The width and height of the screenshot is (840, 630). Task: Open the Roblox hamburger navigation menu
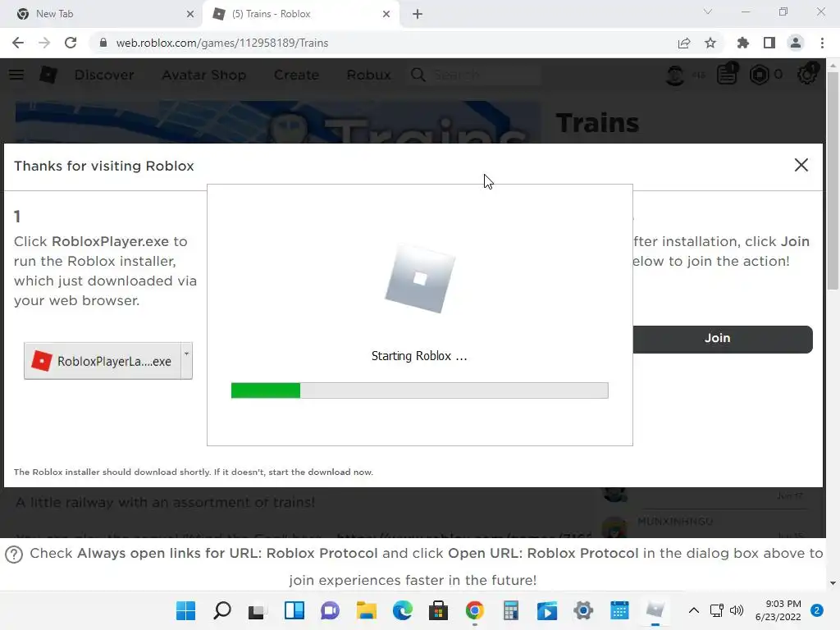point(16,75)
